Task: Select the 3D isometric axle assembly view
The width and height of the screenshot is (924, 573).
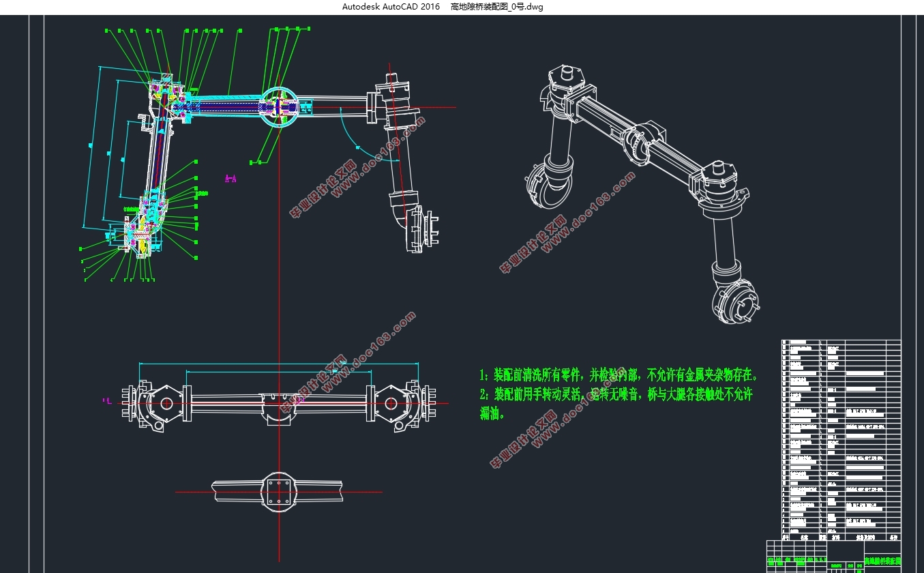Action: click(642, 194)
